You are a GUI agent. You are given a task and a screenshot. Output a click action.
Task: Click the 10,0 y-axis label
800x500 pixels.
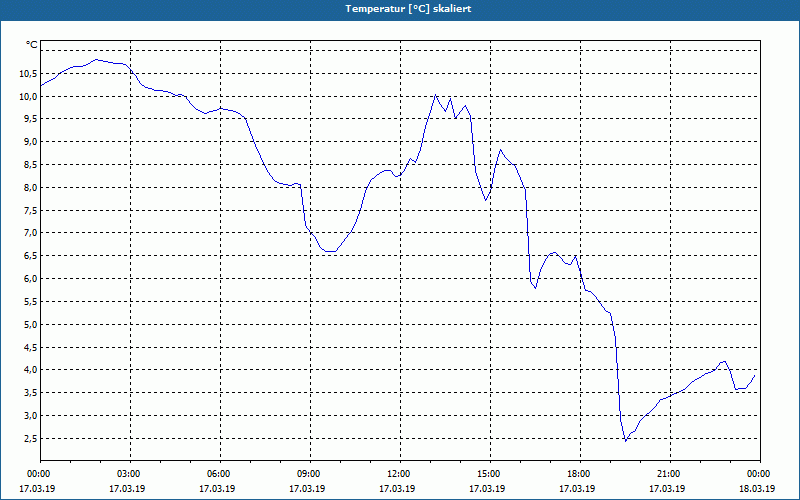pos(28,96)
